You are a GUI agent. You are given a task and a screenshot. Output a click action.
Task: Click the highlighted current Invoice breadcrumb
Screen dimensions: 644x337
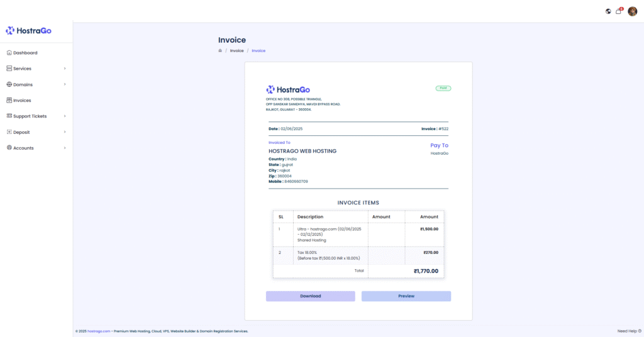(258, 50)
